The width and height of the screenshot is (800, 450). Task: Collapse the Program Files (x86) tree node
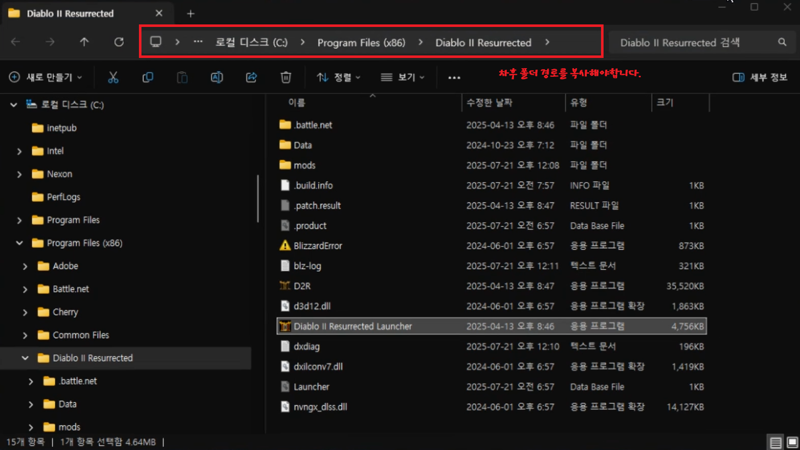(x=19, y=243)
